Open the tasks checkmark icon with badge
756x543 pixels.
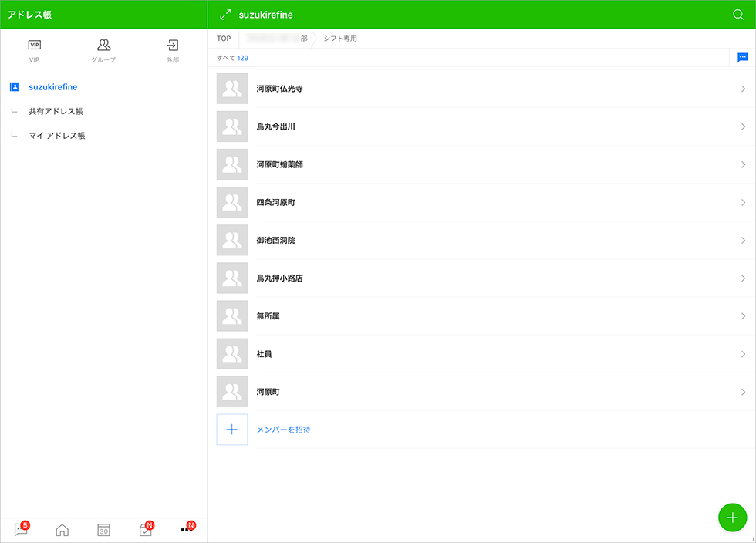(x=145, y=529)
